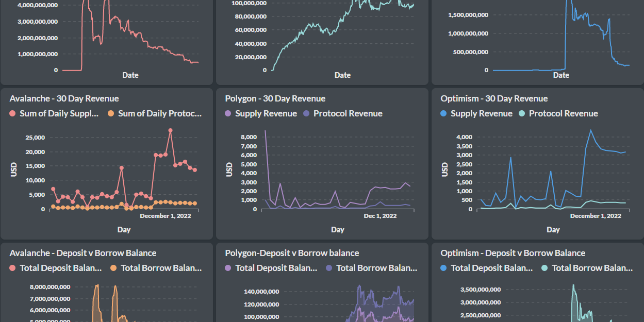644x322 pixels.
Task: Click 'Day' axis label under Optimism revenue chart
Action: [553, 230]
